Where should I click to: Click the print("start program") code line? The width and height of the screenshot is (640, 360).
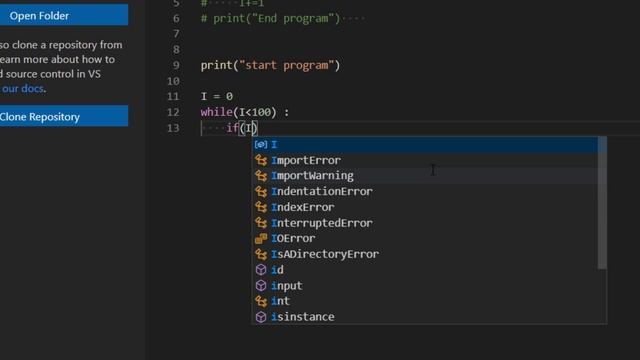(270, 65)
